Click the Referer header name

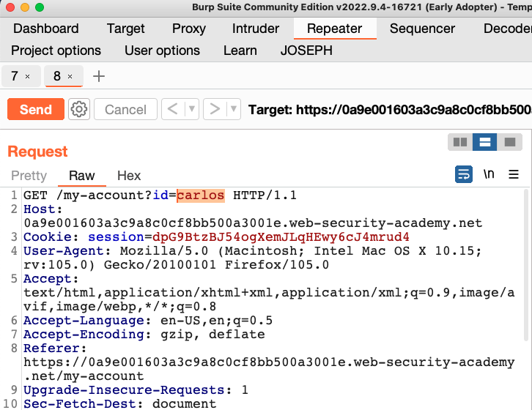point(51,348)
